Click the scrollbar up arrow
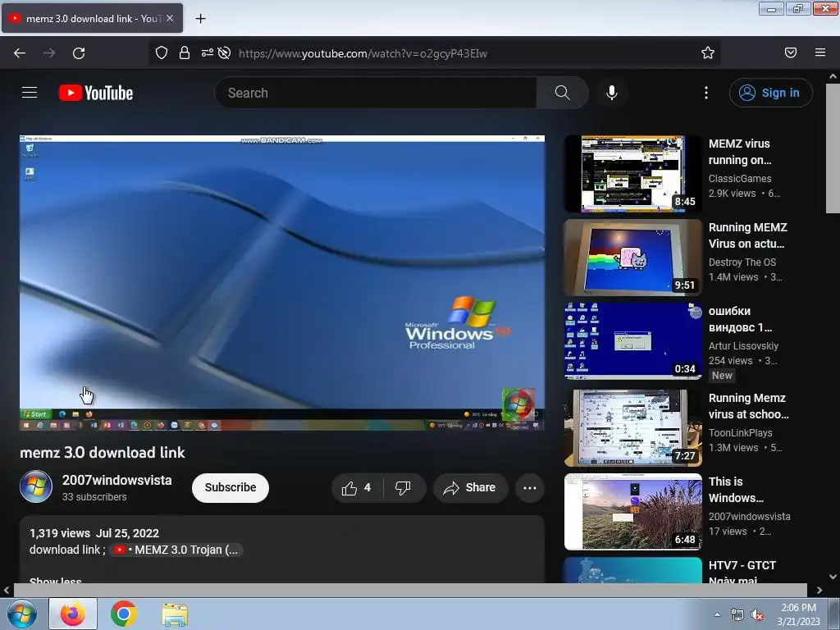840x630 pixels. 833,76
